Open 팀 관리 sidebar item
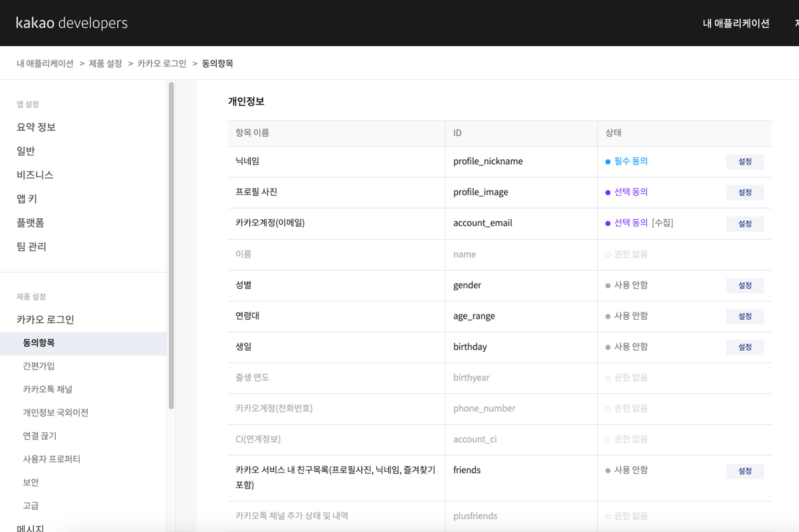Viewport: 799px width, 532px height. click(31, 246)
